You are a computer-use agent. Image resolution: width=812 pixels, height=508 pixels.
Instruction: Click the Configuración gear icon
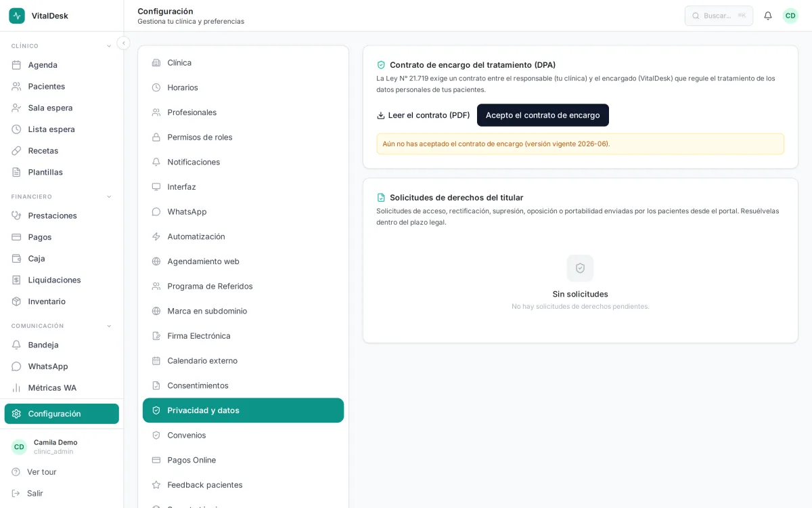[x=16, y=414]
